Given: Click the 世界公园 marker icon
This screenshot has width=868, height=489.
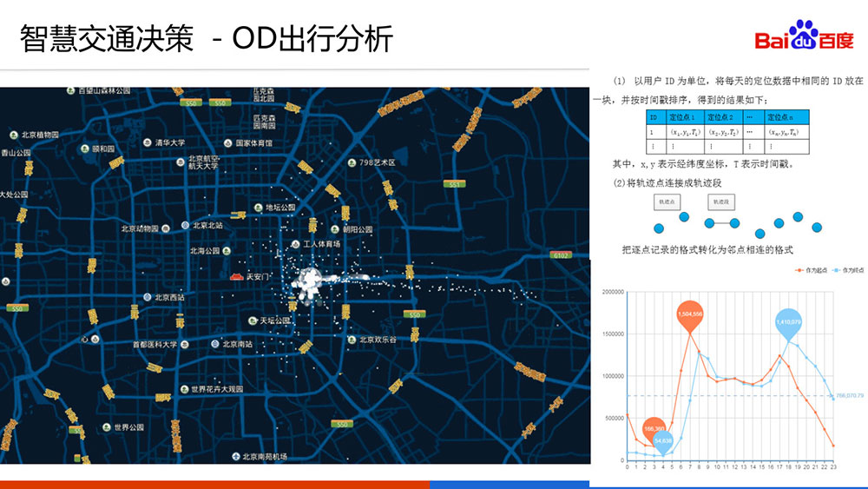Looking at the screenshot, I should [x=106, y=427].
